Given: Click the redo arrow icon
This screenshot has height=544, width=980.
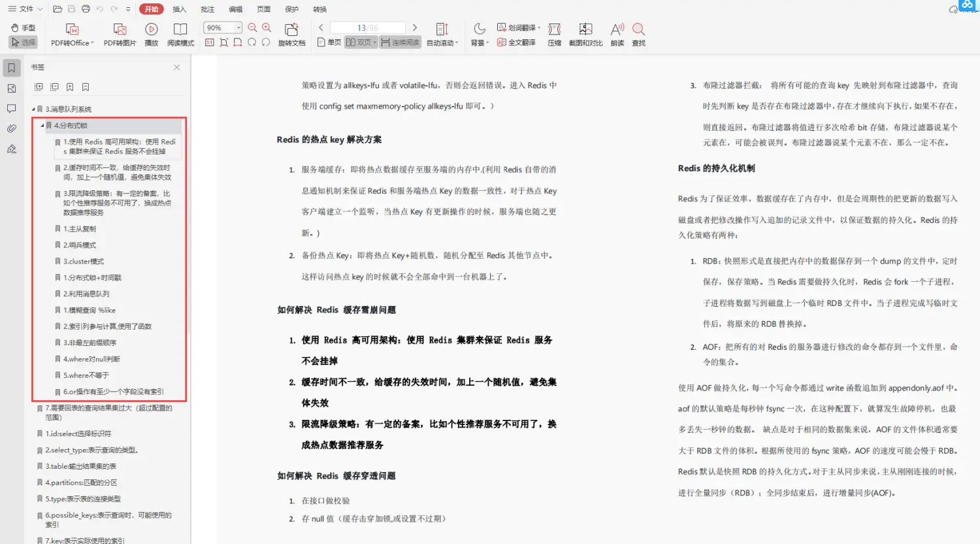Looking at the screenshot, I should point(114,9).
